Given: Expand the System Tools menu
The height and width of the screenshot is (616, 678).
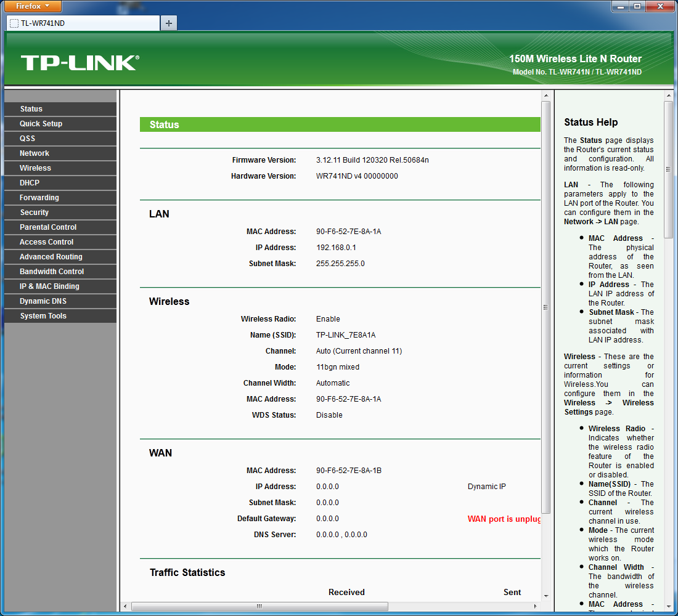Looking at the screenshot, I should pos(60,316).
